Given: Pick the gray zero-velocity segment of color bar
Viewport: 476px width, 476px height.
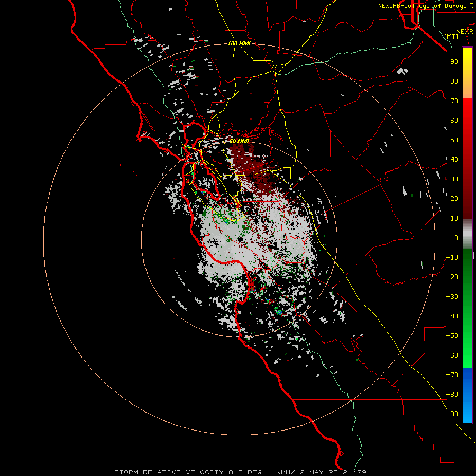Looking at the screenshot, I should point(467,234).
